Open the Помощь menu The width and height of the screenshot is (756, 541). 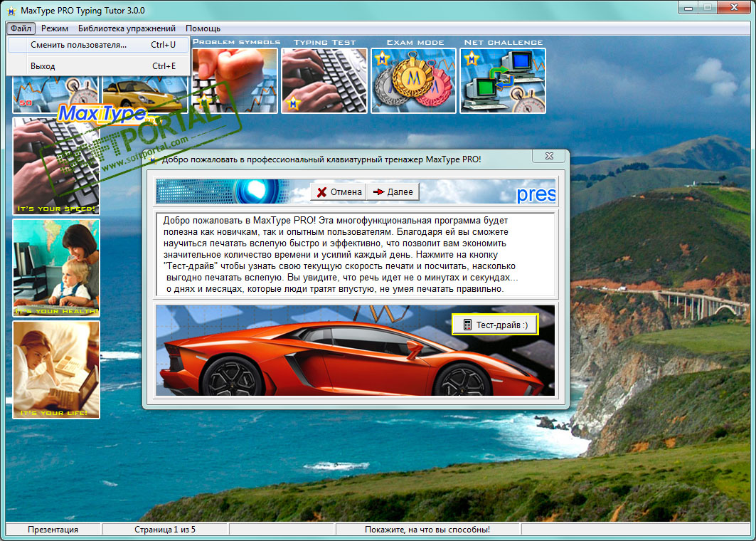(203, 28)
